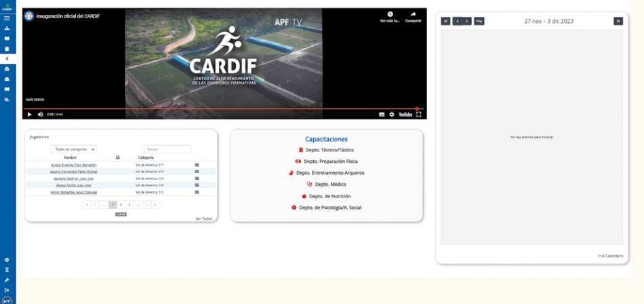Screen dimensions: 644x304
Task: Open the VT user avatar
Action: pos(7,301)
